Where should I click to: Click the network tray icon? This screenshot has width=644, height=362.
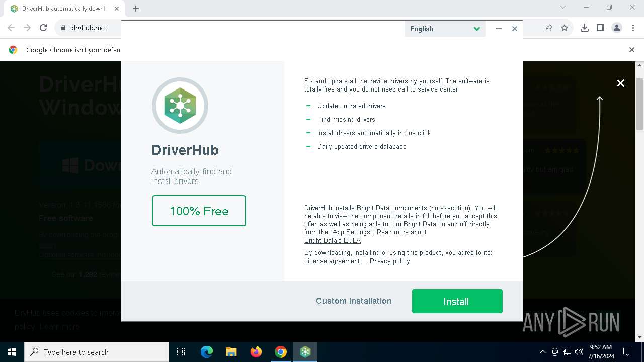[567, 352]
